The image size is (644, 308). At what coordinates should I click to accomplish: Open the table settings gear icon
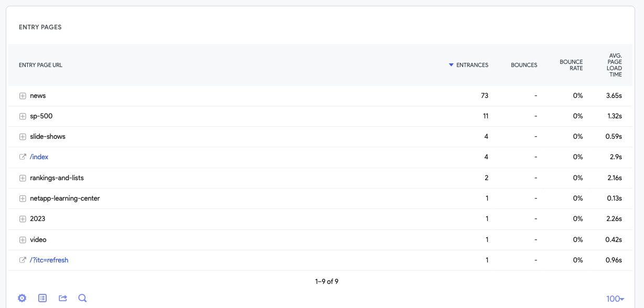point(22,298)
